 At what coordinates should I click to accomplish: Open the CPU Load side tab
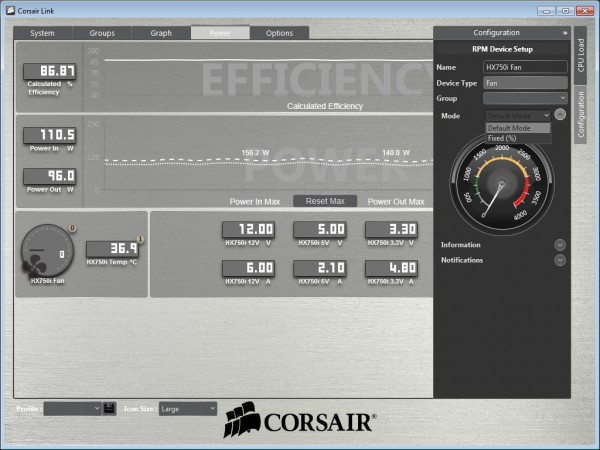pyautogui.click(x=580, y=55)
